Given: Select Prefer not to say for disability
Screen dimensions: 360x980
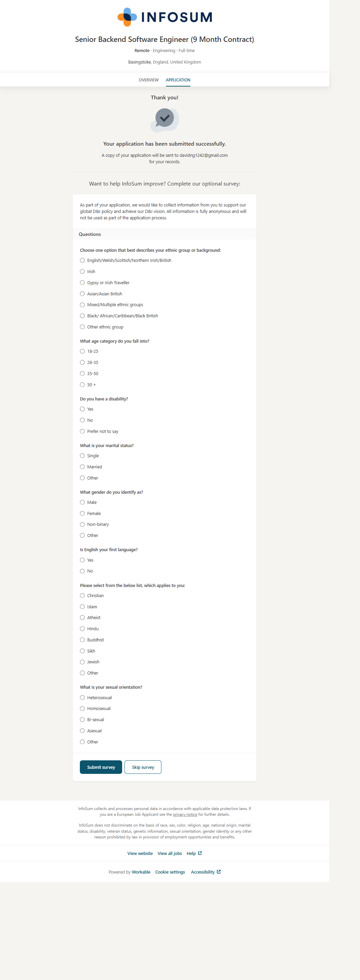Looking at the screenshot, I should [x=82, y=432].
